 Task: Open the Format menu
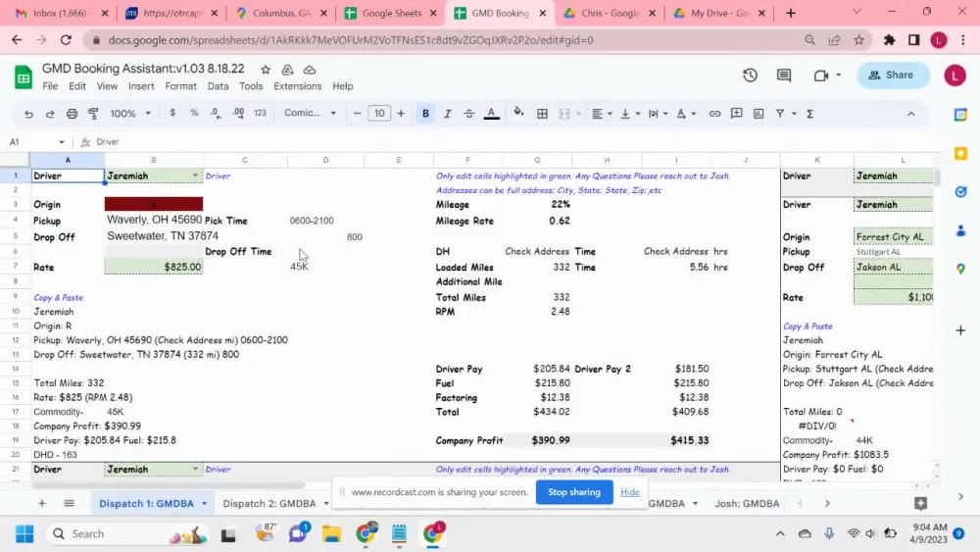click(x=180, y=86)
